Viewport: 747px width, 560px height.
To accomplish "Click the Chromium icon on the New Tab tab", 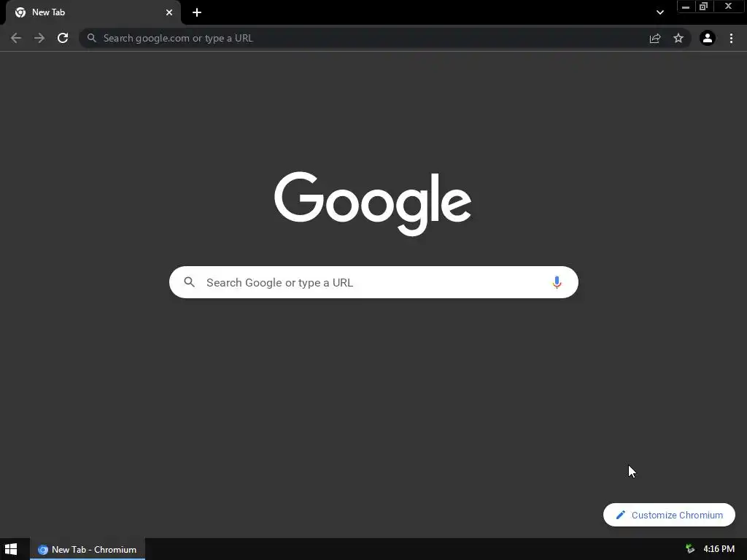I will tap(20, 12).
